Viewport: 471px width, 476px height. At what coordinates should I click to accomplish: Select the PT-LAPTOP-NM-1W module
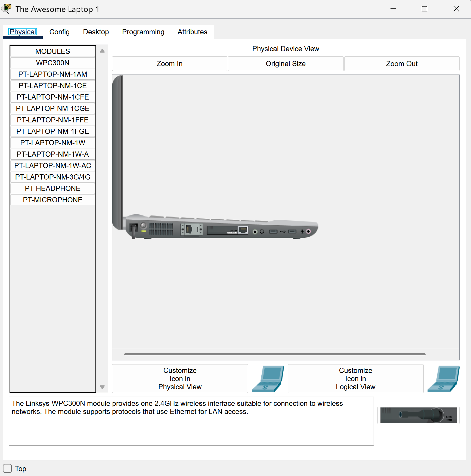(x=53, y=143)
